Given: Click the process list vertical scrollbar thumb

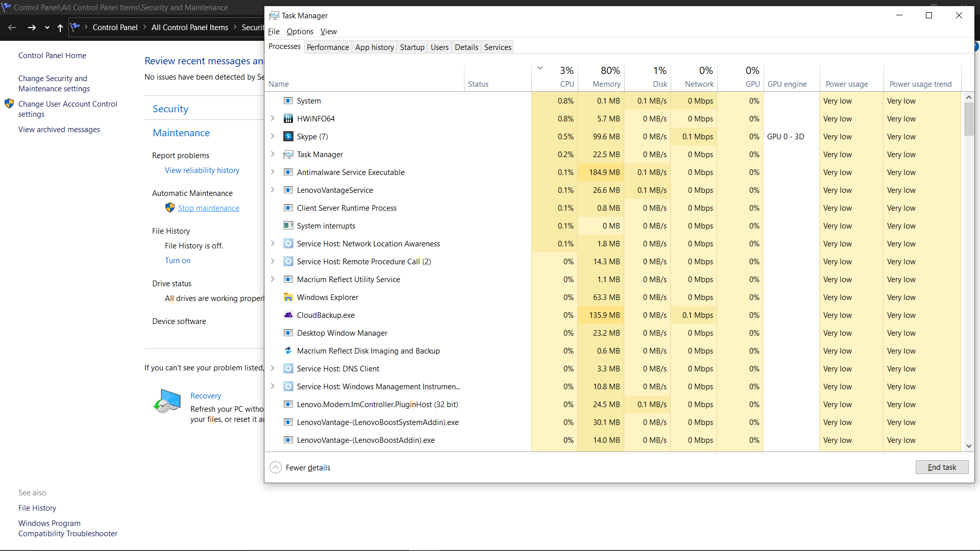Looking at the screenshot, I should pyautogui.click(x=969, y=118).
